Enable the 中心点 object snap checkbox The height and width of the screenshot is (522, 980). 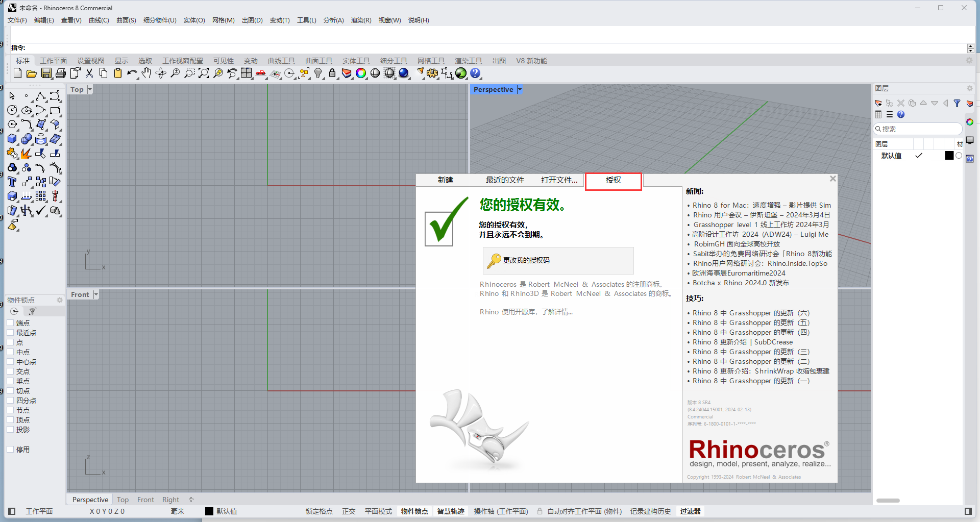coord(10,362)
